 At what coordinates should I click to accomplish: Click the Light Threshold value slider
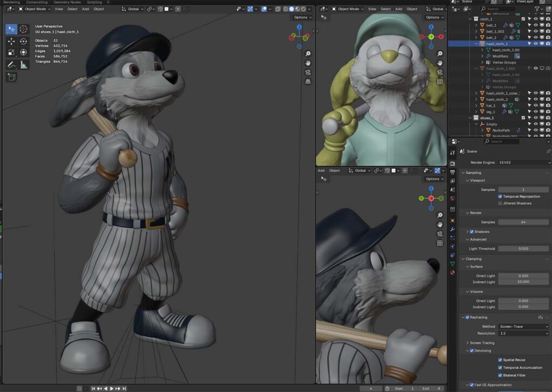coord(523,249)
